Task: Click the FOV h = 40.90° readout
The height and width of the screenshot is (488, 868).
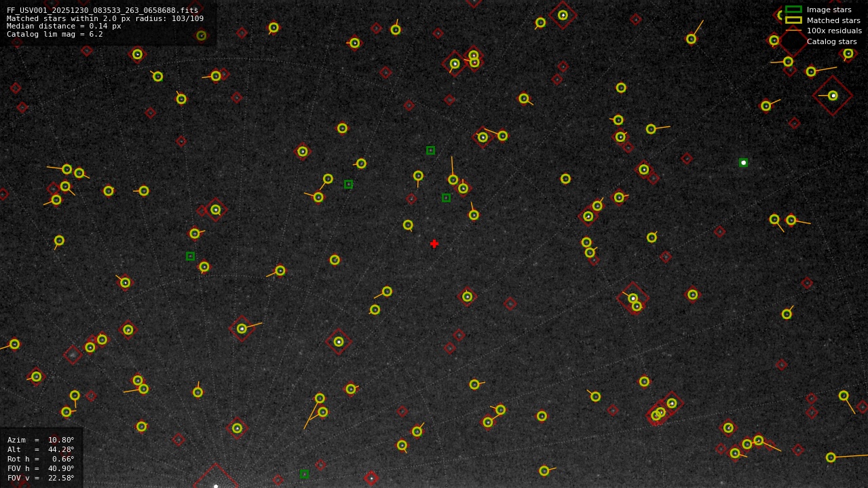Action: pos(41,468)
